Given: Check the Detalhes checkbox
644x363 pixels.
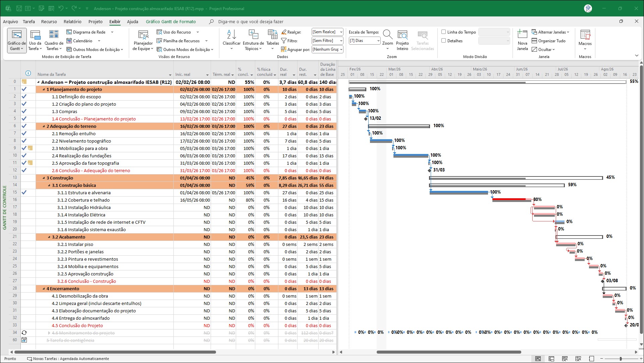Looking at the screenshot, I should click(x=444, y=41).
